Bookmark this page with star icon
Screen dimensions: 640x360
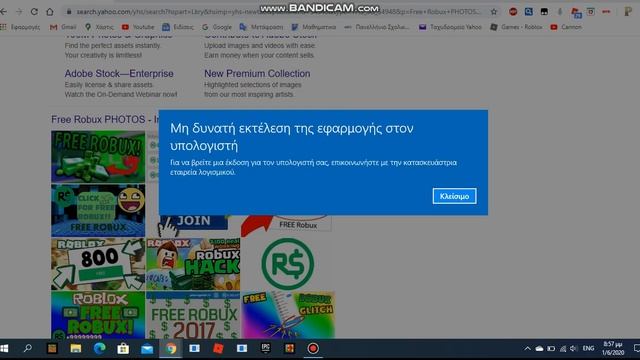[x=494, y=12]
